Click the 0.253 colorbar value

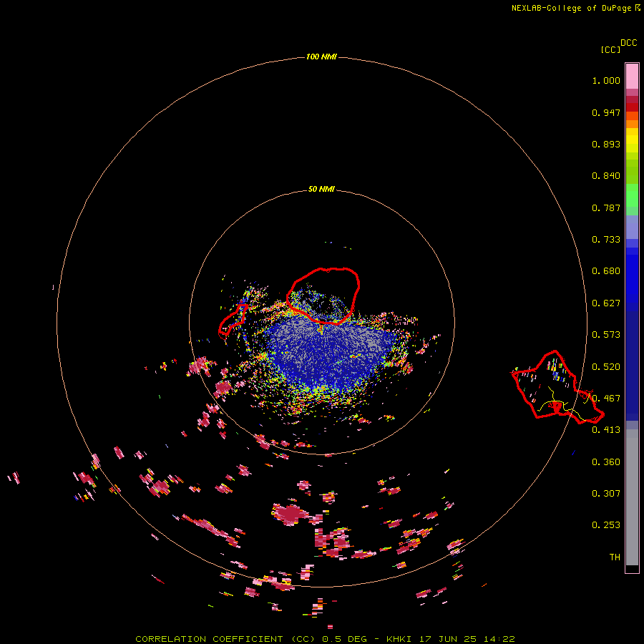click(606, 525)
